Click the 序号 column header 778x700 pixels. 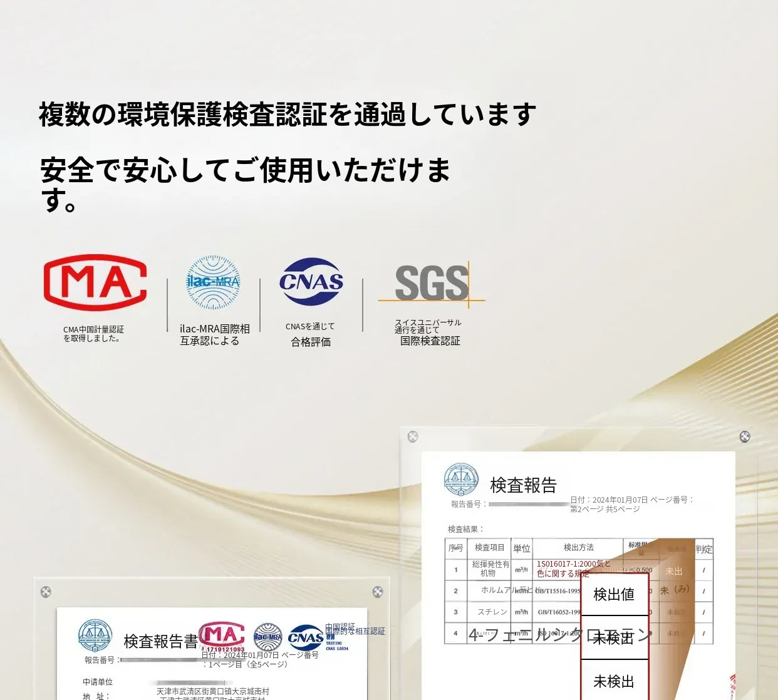pos(455,548)
